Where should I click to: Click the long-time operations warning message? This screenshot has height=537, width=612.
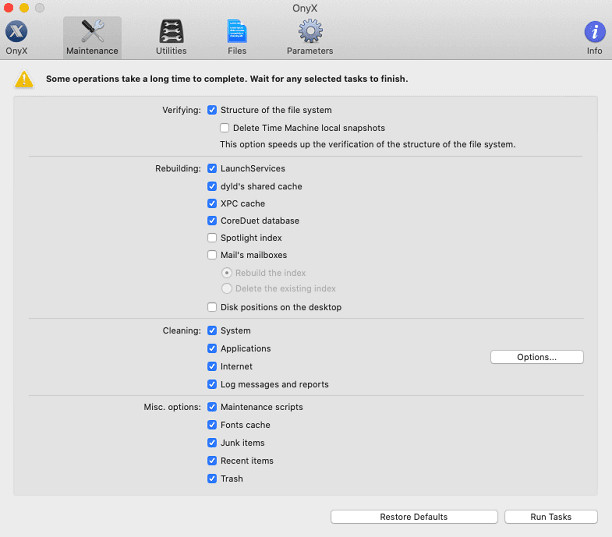click(227, 79)
